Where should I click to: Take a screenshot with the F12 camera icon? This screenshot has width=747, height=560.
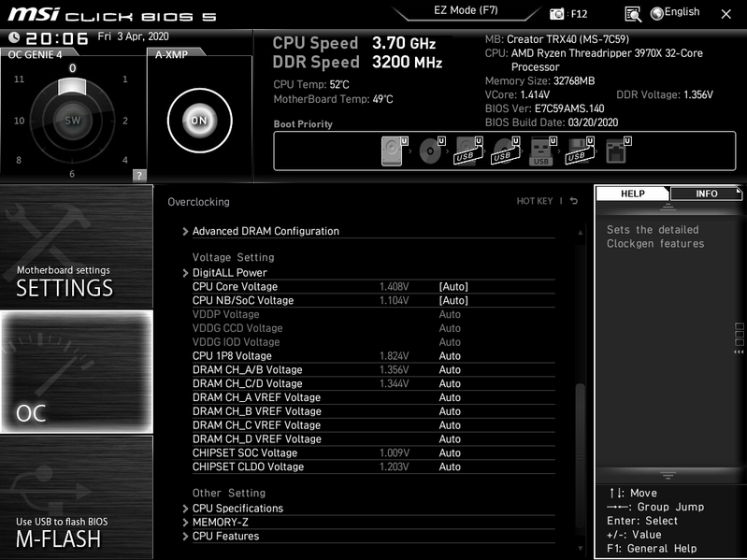(x=556, y=14)
